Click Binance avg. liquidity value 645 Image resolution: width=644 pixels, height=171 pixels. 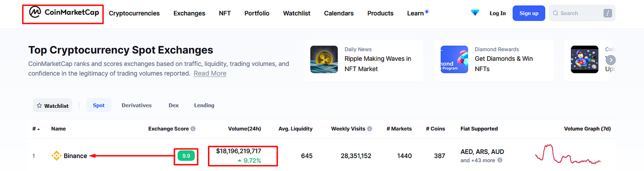(307, 156)
